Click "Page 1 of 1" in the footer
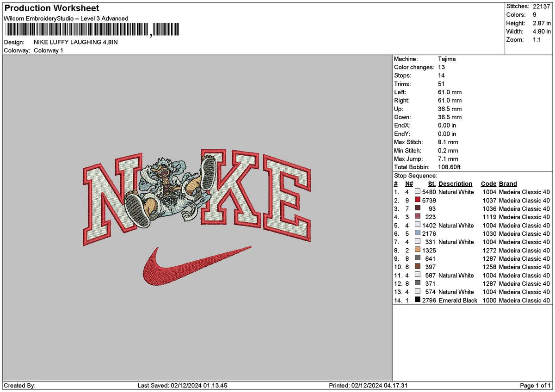This screenshot has width=555, height=392. click(x=536, y=386)
